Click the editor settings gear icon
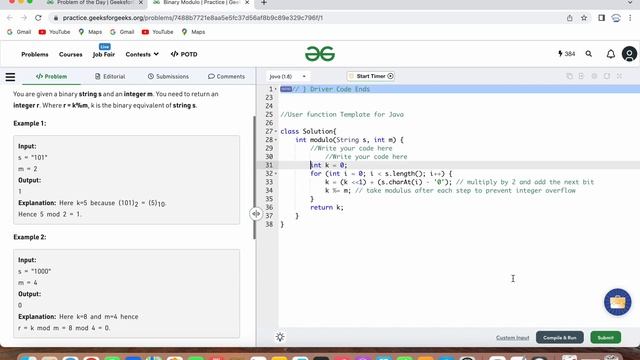640x360 pixels. click(594, 76)
